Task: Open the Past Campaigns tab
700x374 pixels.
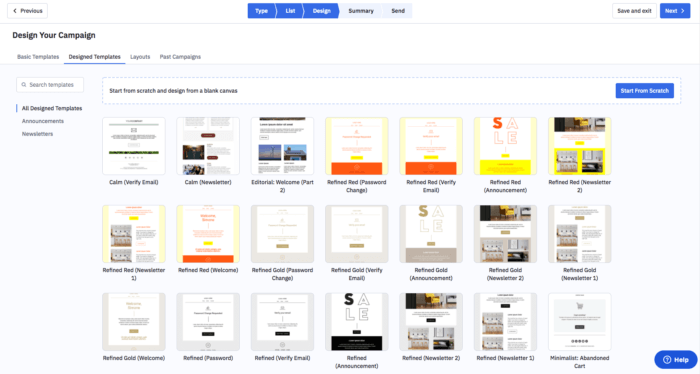Action: click(180, 57)
